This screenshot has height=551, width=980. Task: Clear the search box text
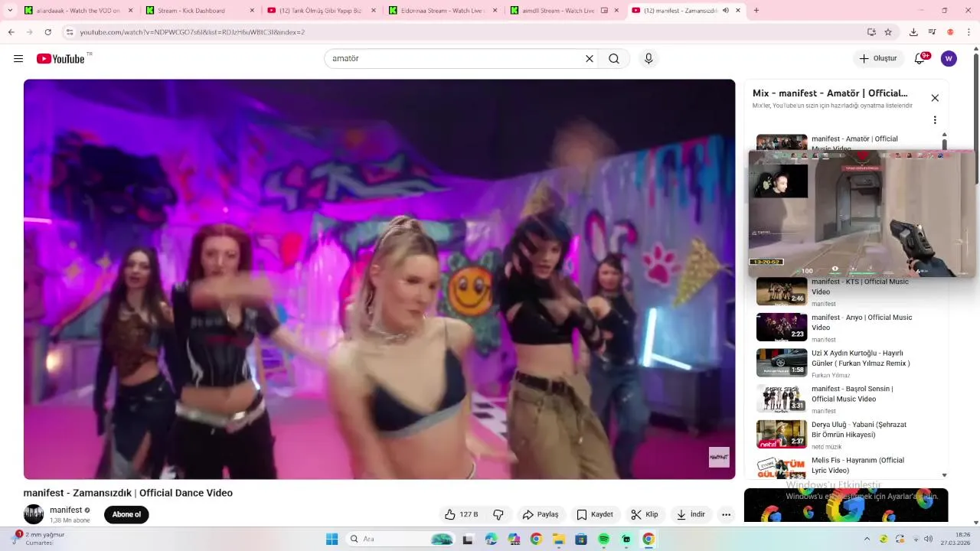point(590,59)
